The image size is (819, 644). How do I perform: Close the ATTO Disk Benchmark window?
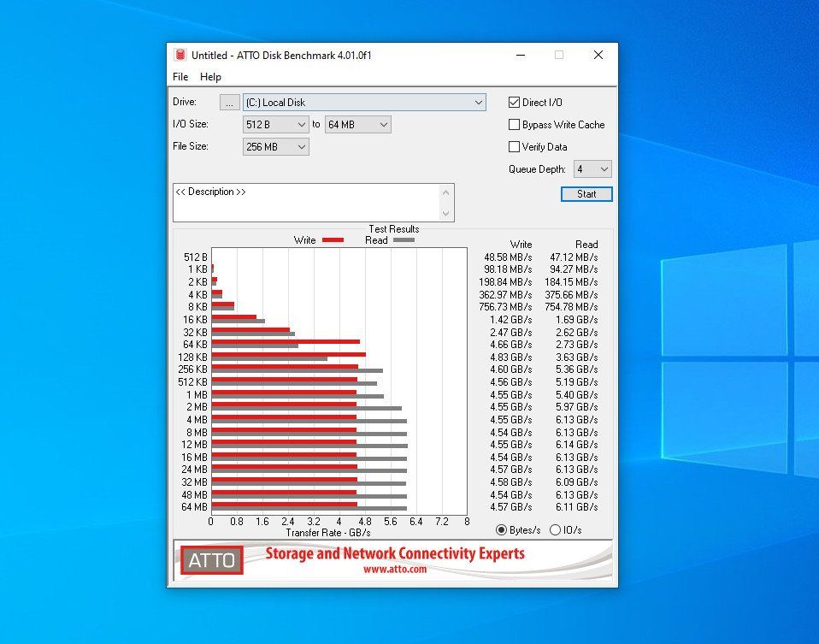598,55
